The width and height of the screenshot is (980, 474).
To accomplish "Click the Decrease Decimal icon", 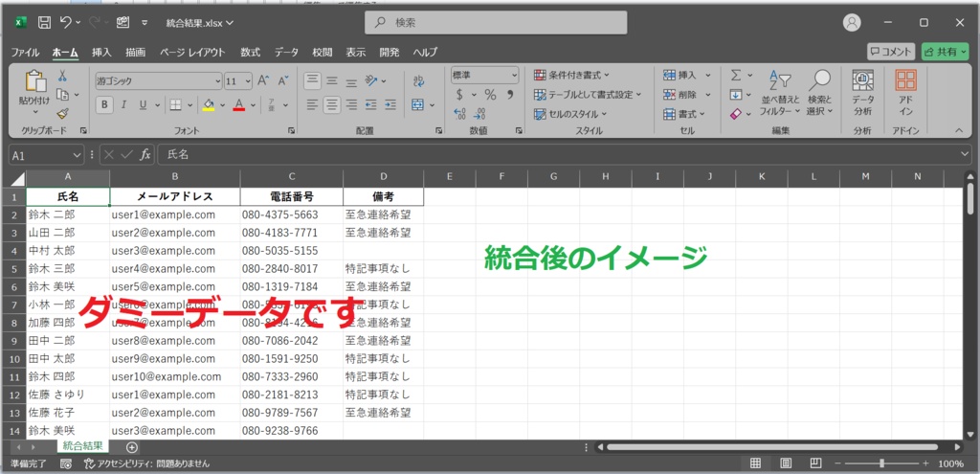I will point(480,114).
